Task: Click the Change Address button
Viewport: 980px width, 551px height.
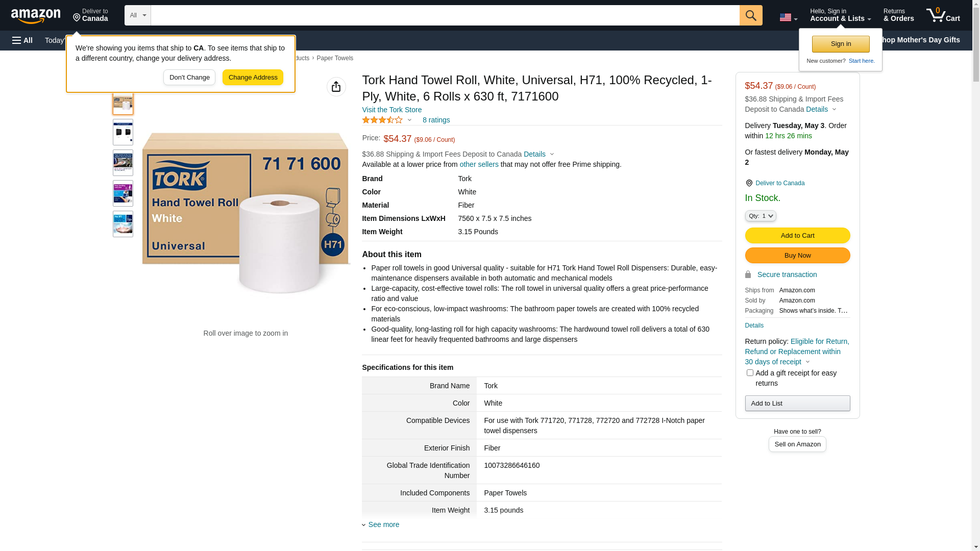Action: tap(253, 78)
